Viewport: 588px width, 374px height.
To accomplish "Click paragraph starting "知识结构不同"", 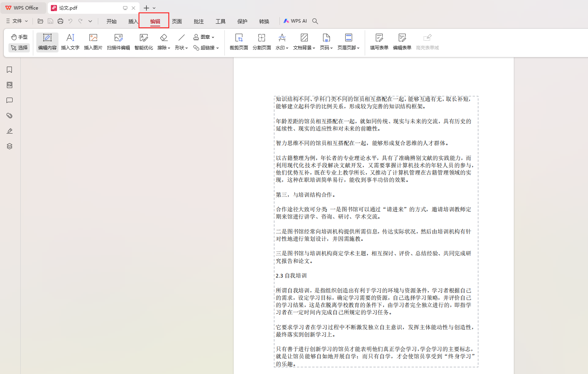I will 374,103.
